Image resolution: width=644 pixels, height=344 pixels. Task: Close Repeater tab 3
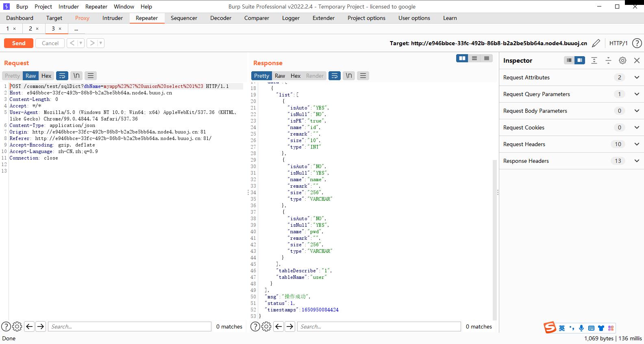tap(60, 29)
